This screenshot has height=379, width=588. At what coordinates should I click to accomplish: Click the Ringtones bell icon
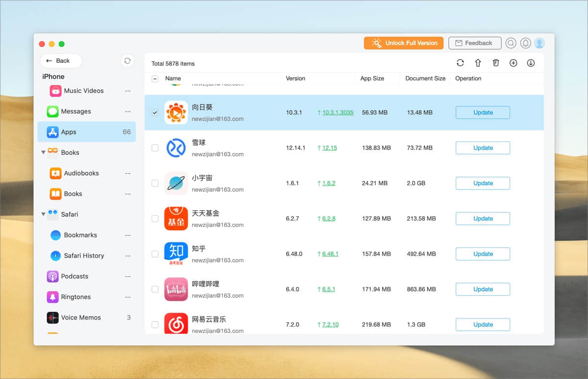[52, 297]
